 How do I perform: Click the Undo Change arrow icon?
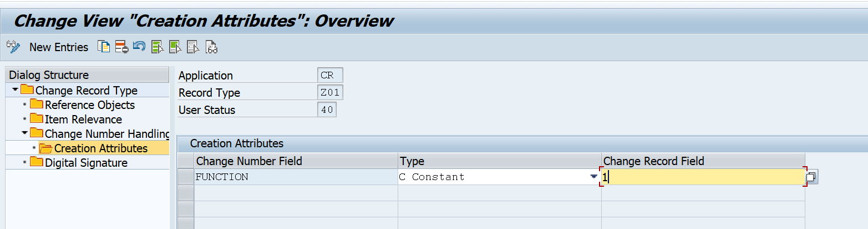139,47
